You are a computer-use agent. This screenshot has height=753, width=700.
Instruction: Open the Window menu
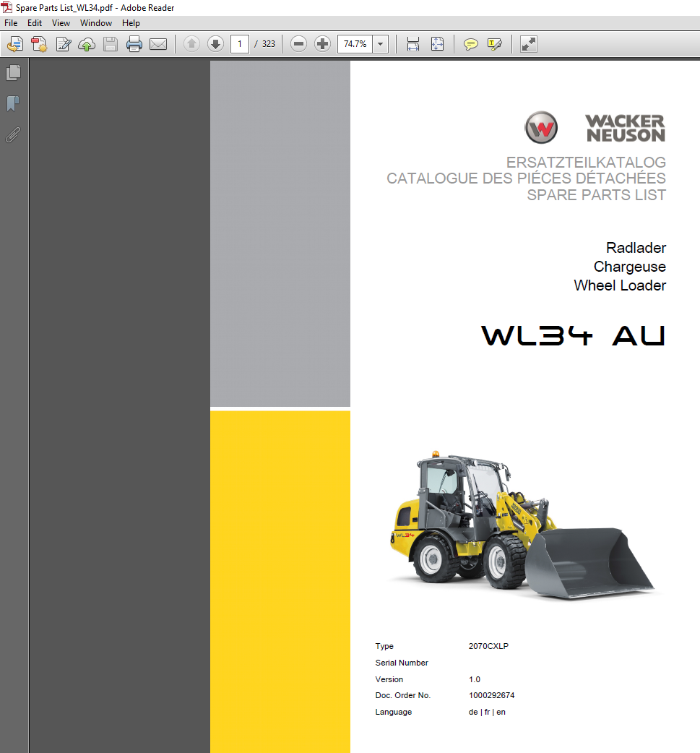coord(96,23)
